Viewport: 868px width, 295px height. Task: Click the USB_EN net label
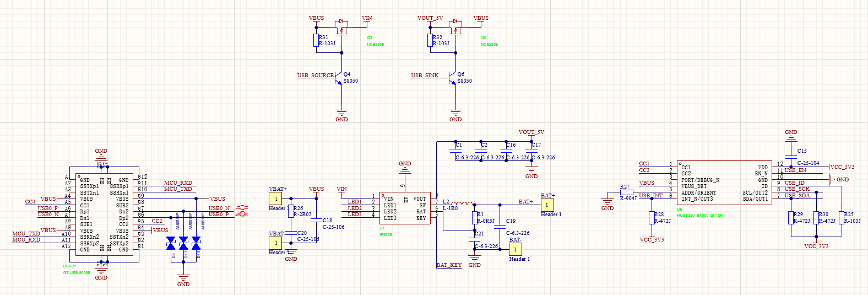click(x=795, y=170)
